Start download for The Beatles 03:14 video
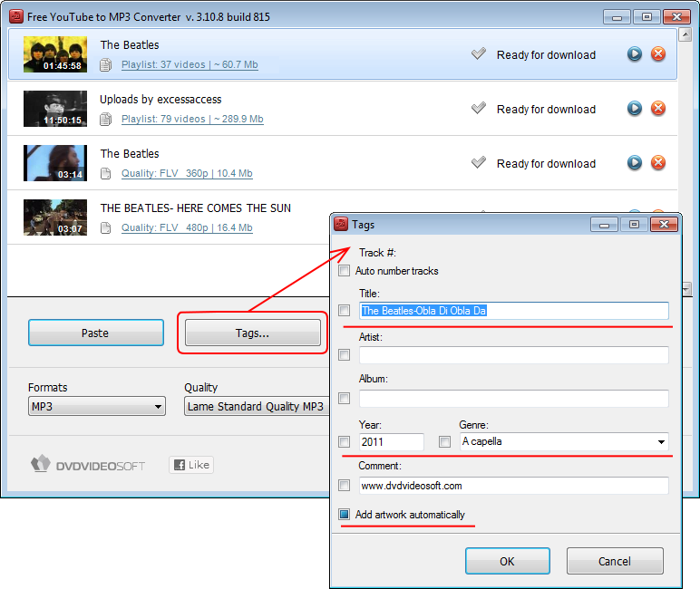700x589 pixels. [x=634, y=163]
